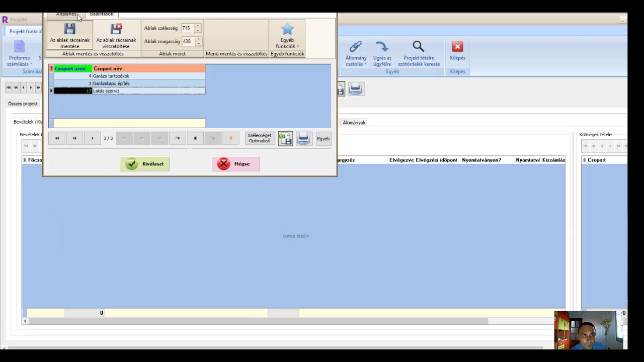Image resolution: width=644 pixels, height=362 pixels.
Task: Click the yellow filter row under the group grid
Action: pyautogui.click(x=129, y=123)
